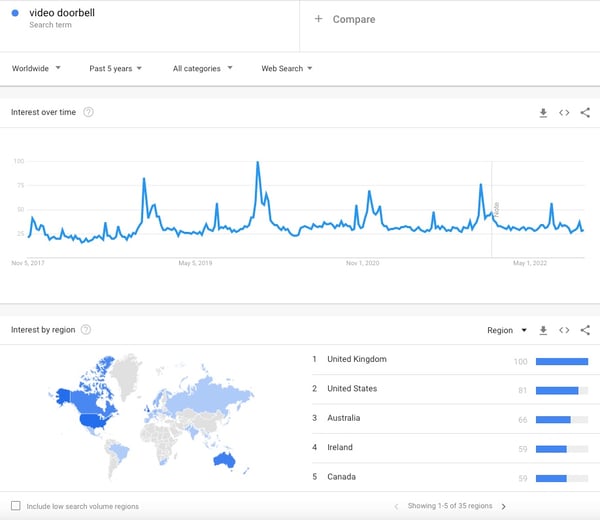Open the Web Search type dropdown
This screenshot has width=600, height=520.
coord(287,68)
